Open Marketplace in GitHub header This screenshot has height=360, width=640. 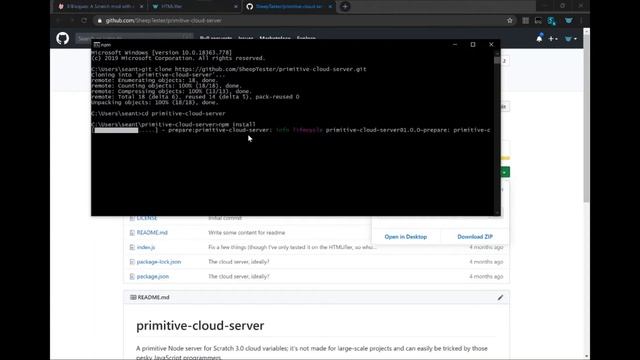click(275, 38)
